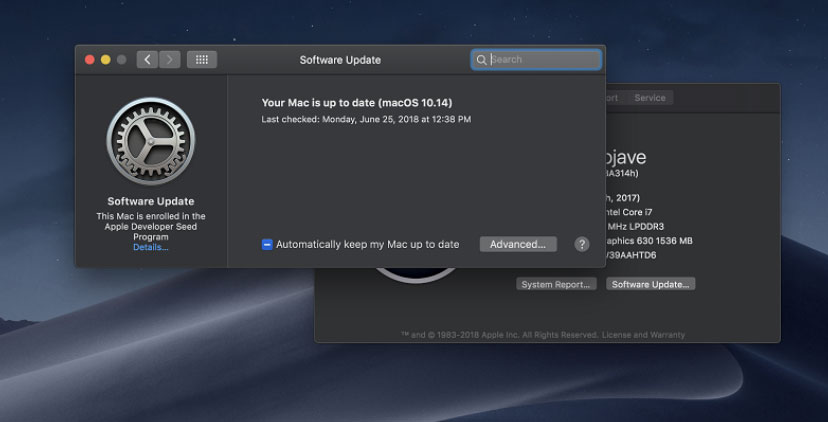
Task: Click the 'Last checked' date text
Action: point(366,119)
